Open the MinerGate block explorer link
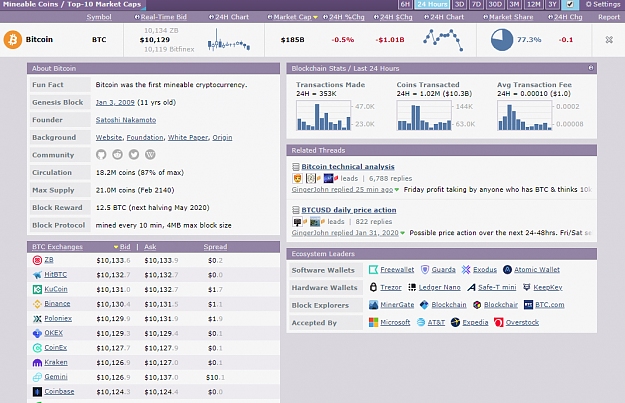Screen dimensions: 625x403 (x=397, y=305)
